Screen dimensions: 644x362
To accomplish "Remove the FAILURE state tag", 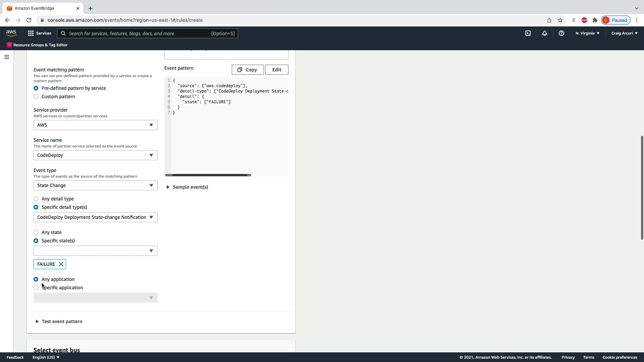I will pos(61,264).
